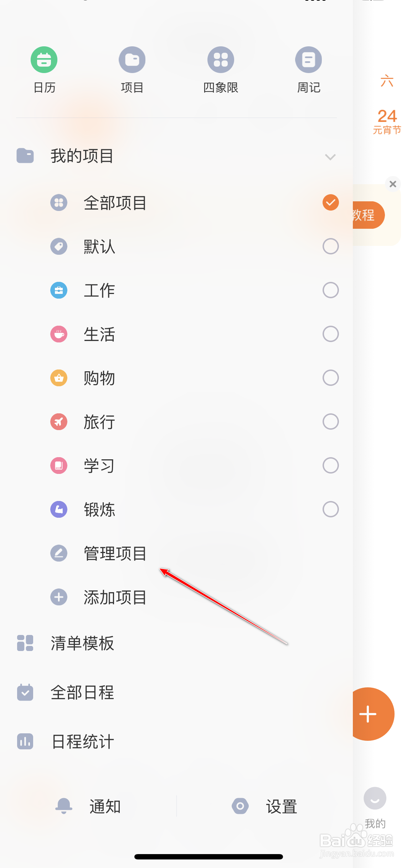Tap the bell icon for notifications (通知)
This screenshot has height=868, width=417.
pos(64,806)
